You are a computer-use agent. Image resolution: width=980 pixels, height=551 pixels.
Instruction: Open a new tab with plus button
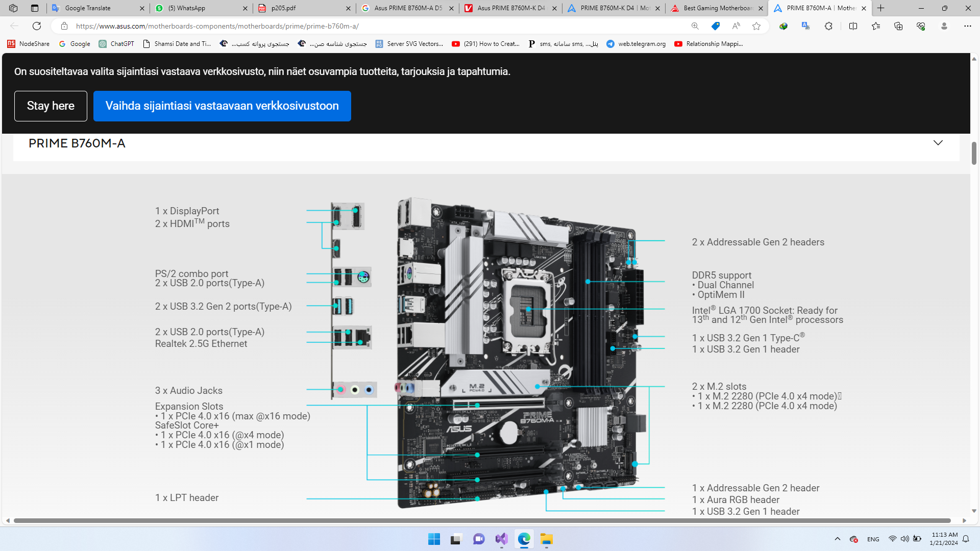[880, 8]
